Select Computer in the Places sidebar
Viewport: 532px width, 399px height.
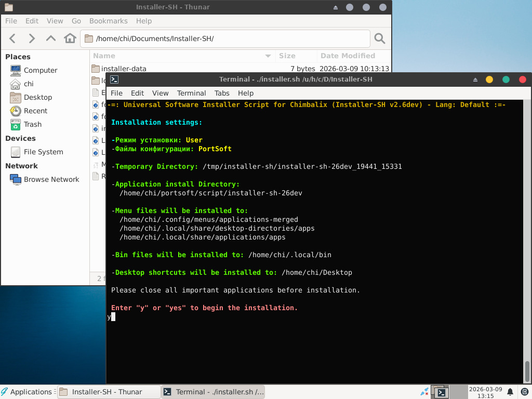tap(40, 70)
